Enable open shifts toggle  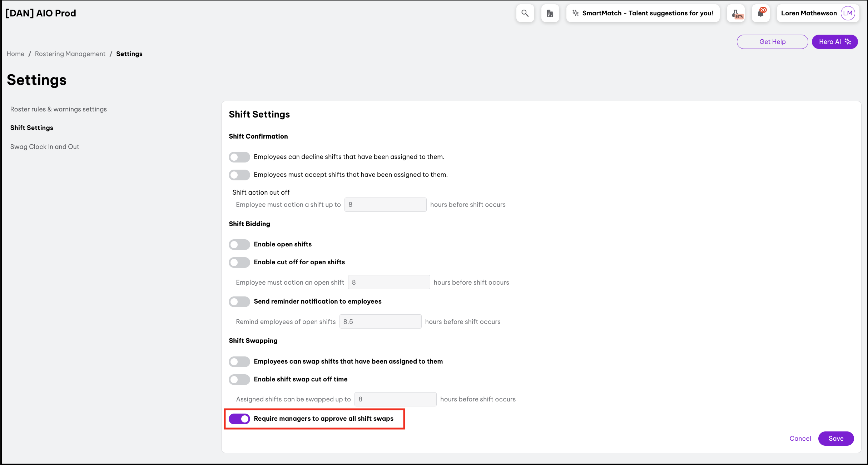click(x=239, y=245)
